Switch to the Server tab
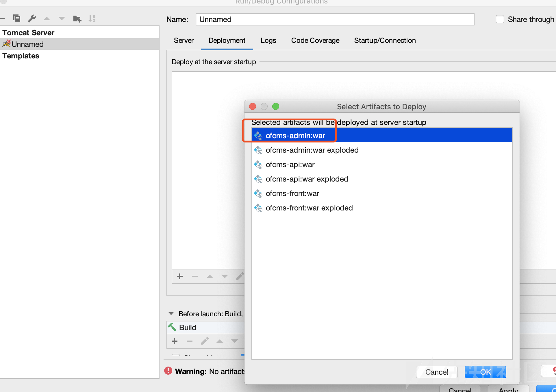 184,40
